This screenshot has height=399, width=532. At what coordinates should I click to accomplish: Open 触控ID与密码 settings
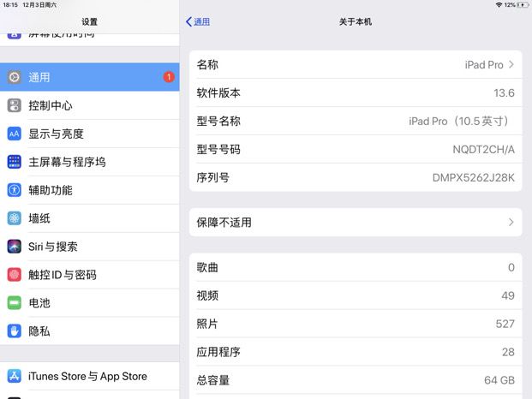[90, 275]
